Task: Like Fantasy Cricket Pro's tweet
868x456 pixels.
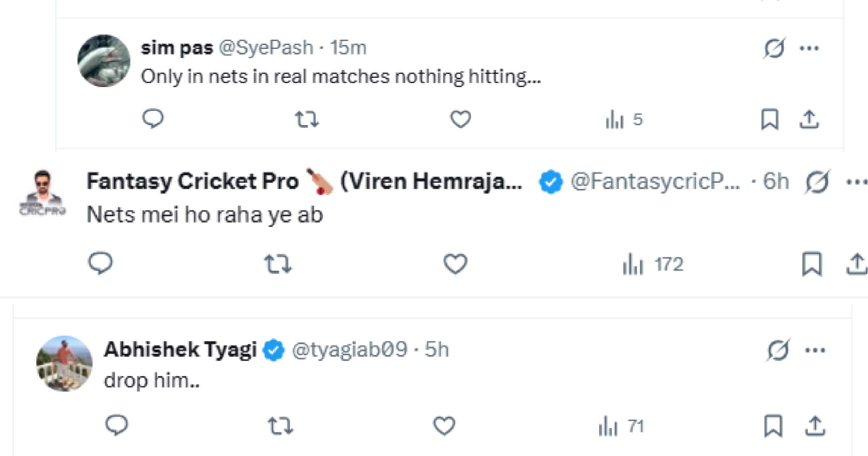Action: 455,264
